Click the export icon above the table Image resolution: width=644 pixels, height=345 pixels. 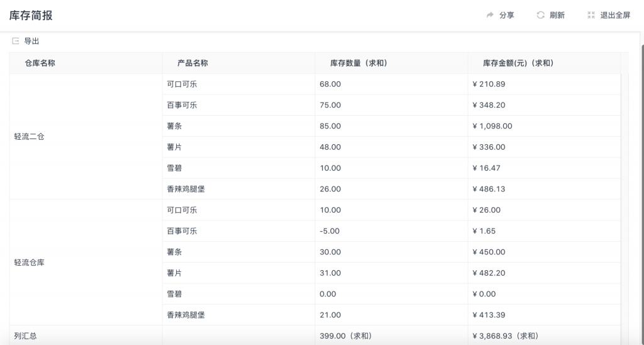pos(16,41)
